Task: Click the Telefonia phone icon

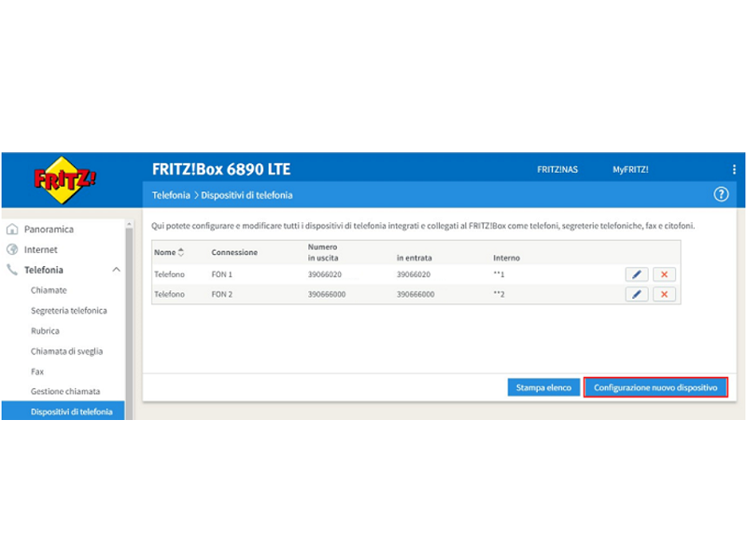Action: click(x=12, y=270)
